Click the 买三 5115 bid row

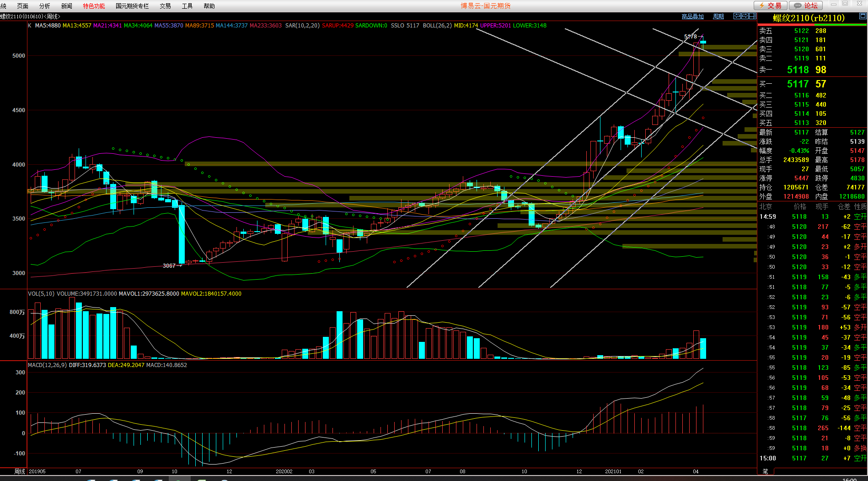click(x=812, y=105)
